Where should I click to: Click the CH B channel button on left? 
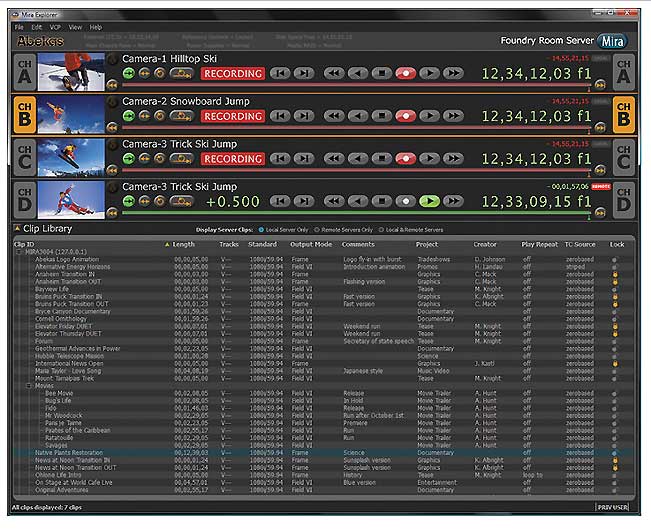[21, 116]
